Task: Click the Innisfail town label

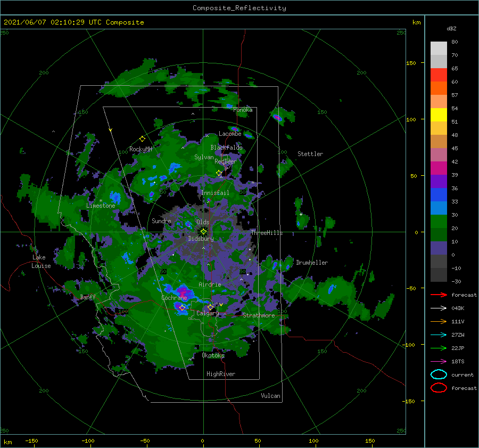Action: tap(215, 193)
